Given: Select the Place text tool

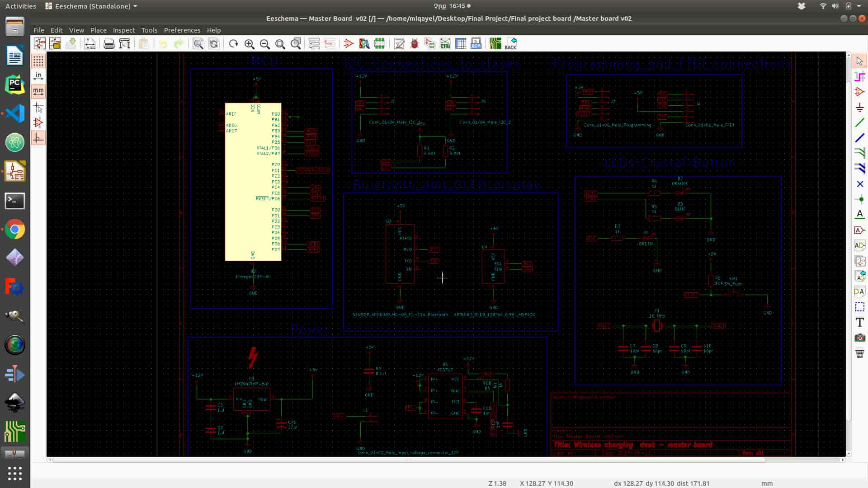Looking at the screenshot, I should pyautogui.click(x=859, y=322).
